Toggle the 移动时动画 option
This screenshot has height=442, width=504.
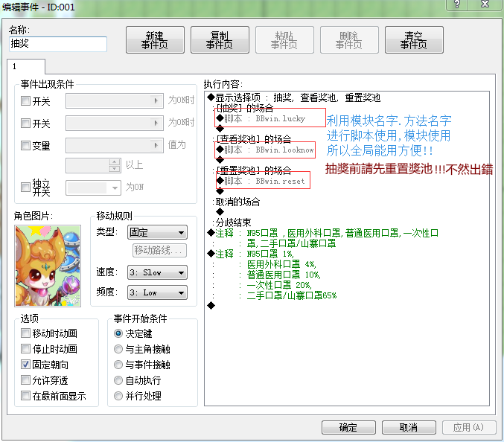[x=25, y=333]
